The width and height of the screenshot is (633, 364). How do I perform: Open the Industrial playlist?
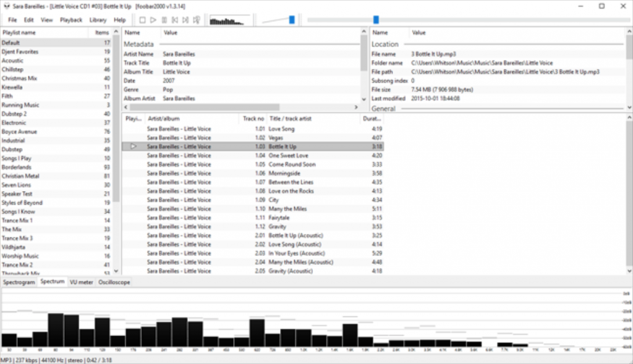pos(56,140)
